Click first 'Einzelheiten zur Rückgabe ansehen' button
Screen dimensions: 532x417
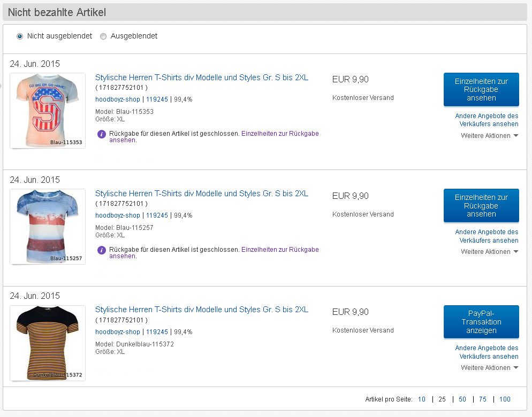click(x=481, y=90)
